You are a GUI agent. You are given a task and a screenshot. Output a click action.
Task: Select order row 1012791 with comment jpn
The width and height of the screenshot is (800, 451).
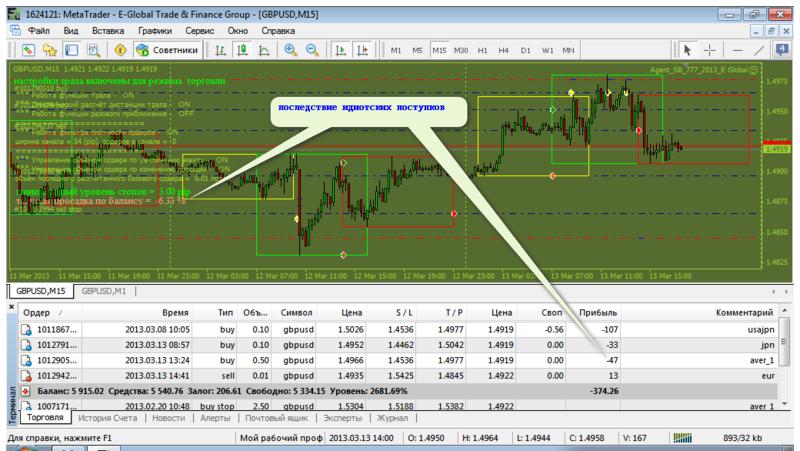click(398, 345)
